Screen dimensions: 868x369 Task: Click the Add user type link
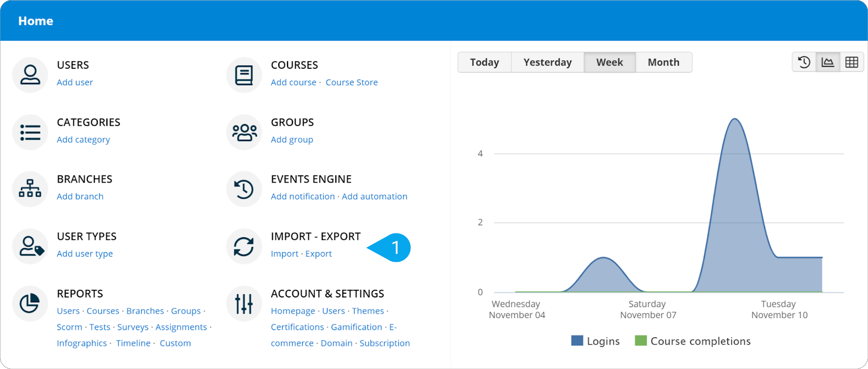(x=85, y=254)
